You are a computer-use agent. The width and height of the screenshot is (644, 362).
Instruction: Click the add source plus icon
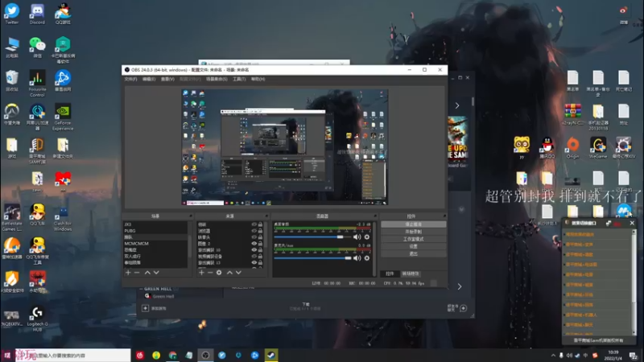(201, 273)
